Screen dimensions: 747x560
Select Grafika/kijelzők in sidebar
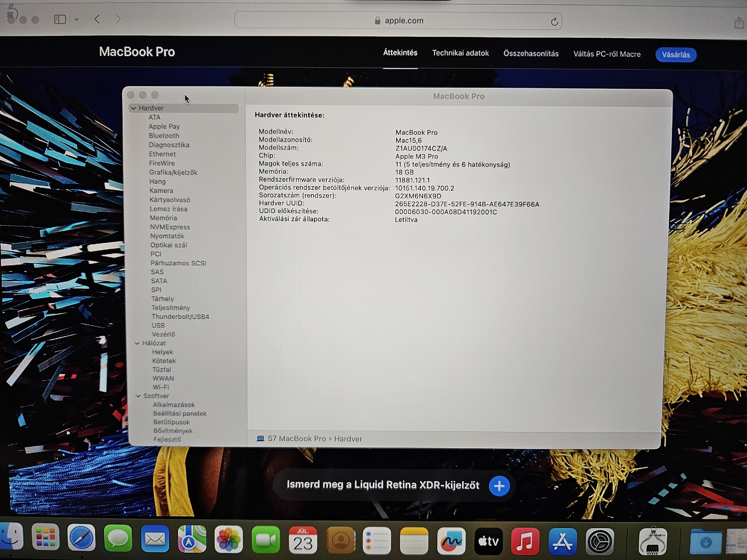(173, 172)
